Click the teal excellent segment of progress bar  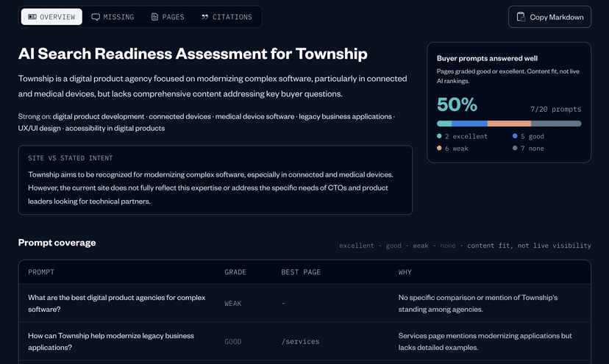(444, 124)
